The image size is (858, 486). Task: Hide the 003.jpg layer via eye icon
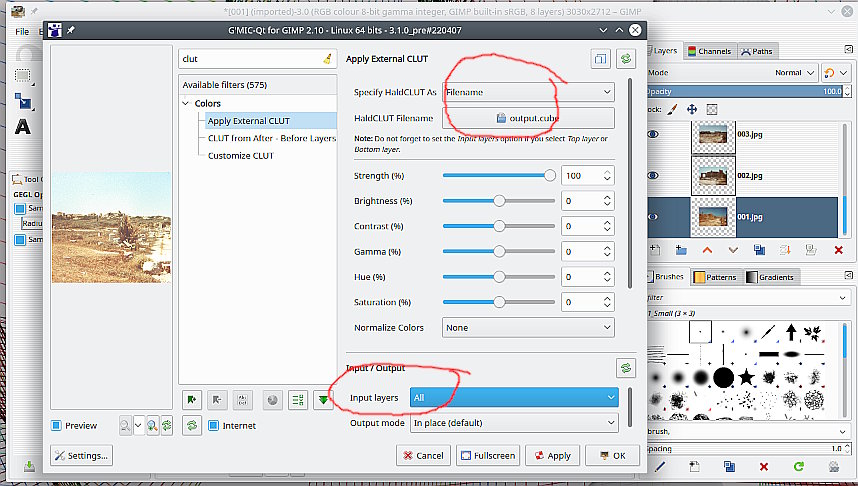653,133
